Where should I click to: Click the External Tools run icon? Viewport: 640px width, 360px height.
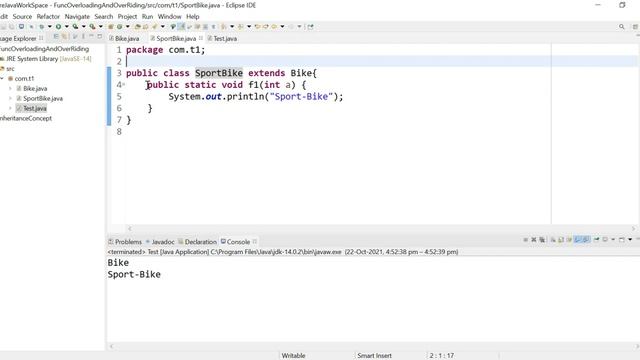[x=92, y=27]
